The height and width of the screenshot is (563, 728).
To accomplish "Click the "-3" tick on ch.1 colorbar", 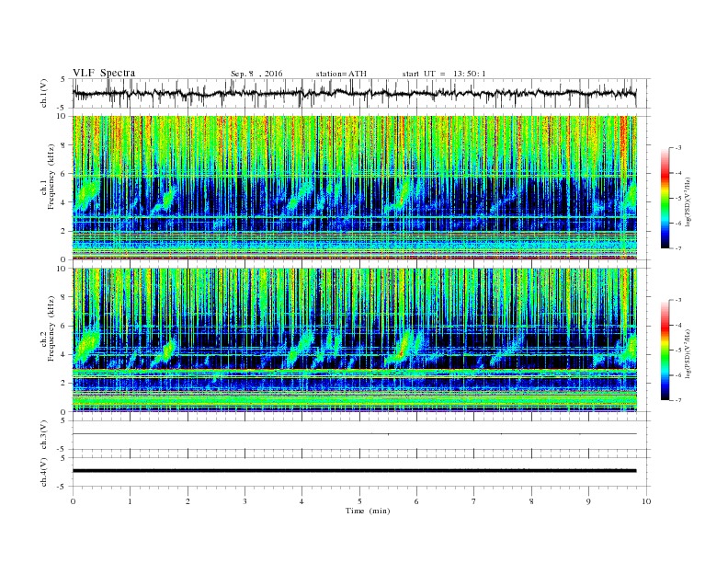I will [x=678, y=148].
